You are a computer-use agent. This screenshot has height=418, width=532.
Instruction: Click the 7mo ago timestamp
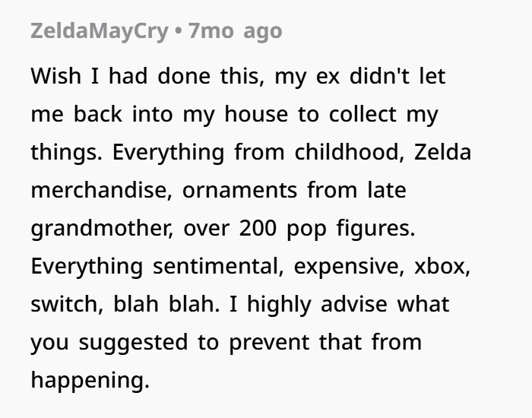pos(235,31)
